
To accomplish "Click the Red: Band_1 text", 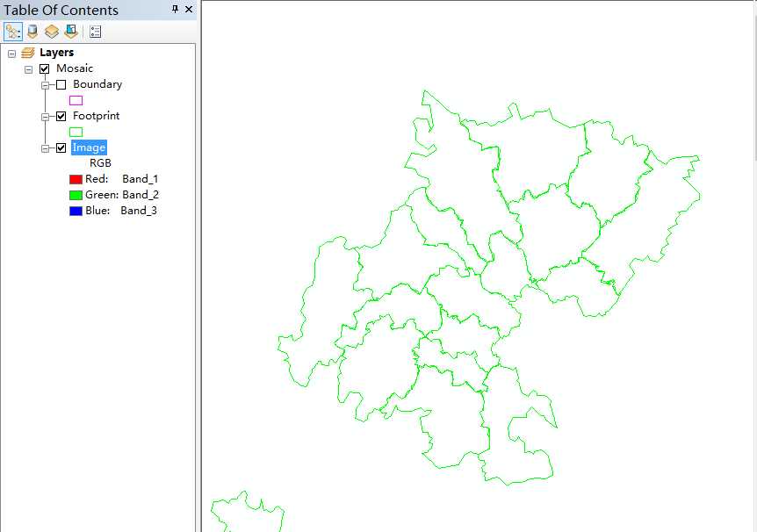I will [122, 179].
